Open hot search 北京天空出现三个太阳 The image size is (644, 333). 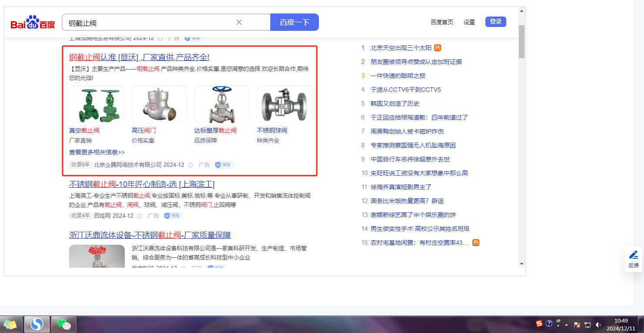tap(401, 48)
